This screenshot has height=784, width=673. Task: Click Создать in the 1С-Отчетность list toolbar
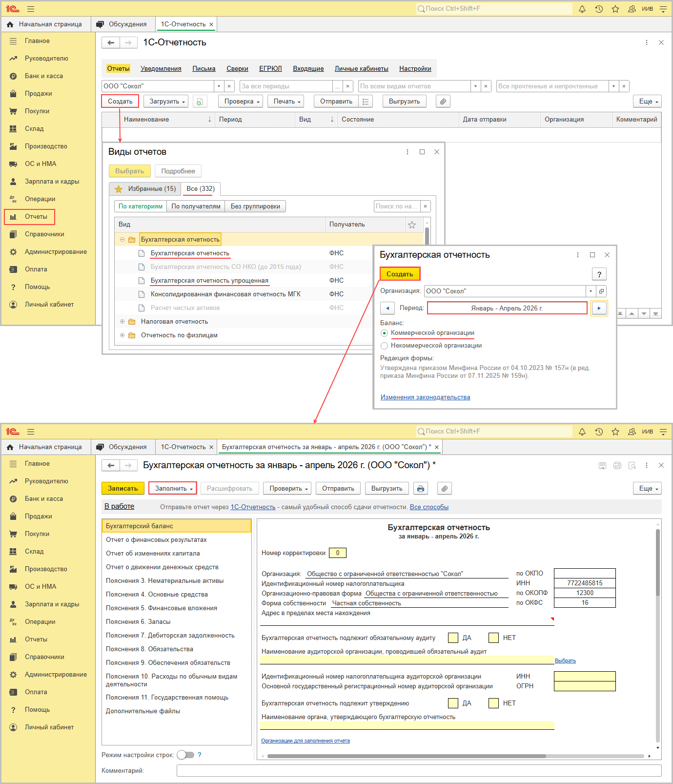(120, 102)
